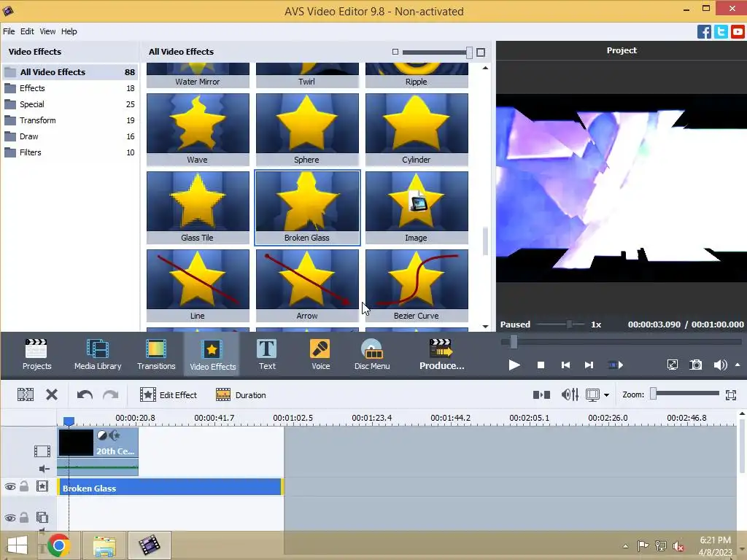The width and height of the screenshot is (747, 560).
Task: Click the small thumbnails size icon
Action: click(x=395, y=52)
